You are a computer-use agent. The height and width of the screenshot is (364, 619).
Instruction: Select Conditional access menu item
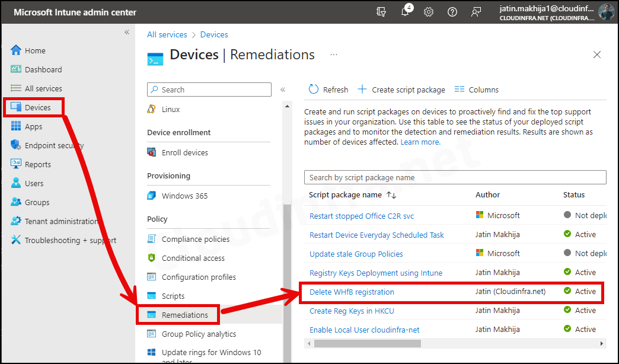(x=193, y=258)
